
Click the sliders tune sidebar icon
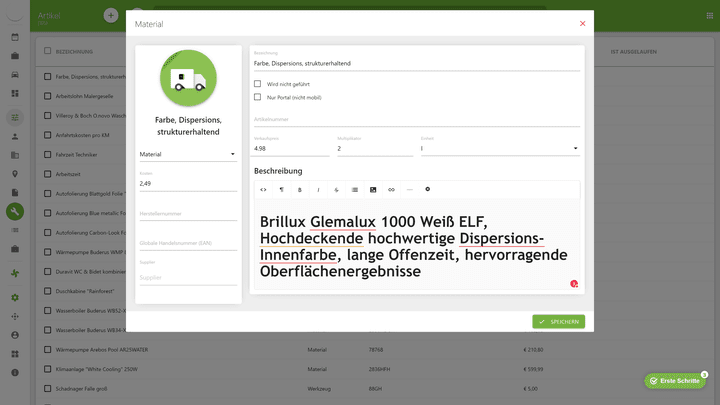coord(15,118)
